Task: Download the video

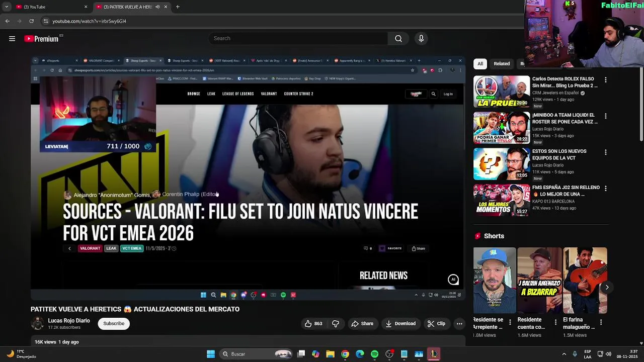Action: tap(400, 324)
